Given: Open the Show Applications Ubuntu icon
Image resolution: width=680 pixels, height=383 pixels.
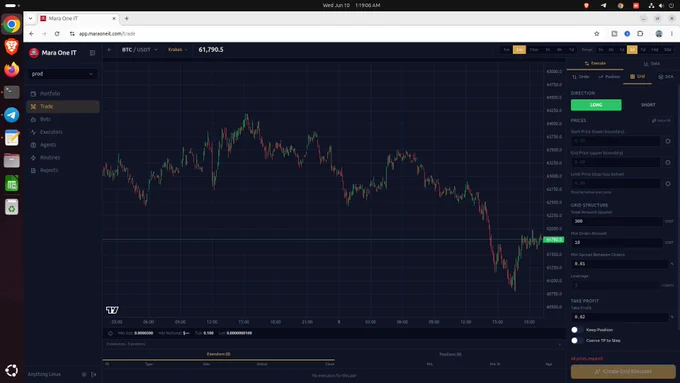Looking at the screenshot, I should point(12,370).
